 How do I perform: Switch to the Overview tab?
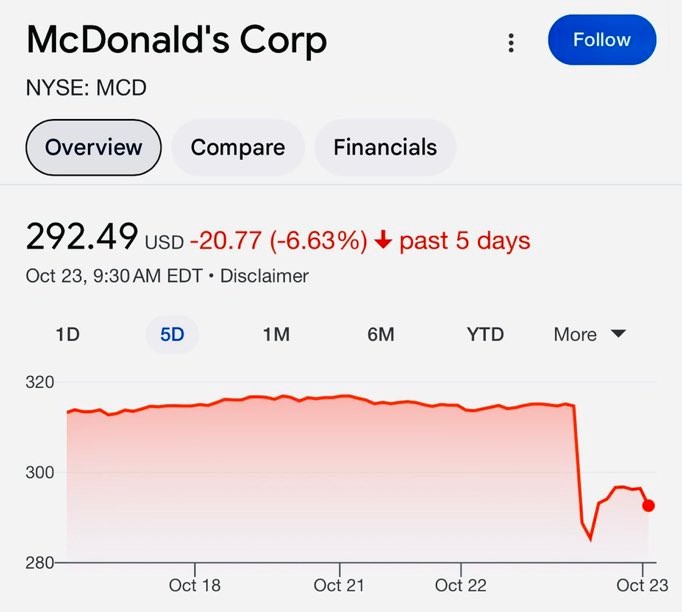[94, 147]
